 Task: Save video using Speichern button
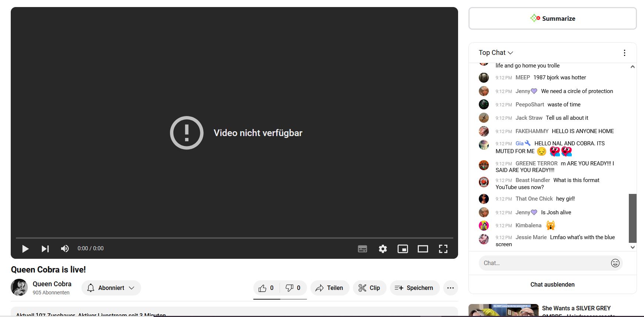414,288
